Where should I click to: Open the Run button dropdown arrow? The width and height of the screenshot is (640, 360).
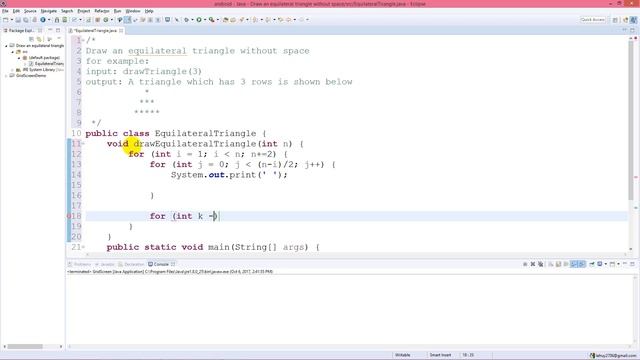tap(205, 20)
